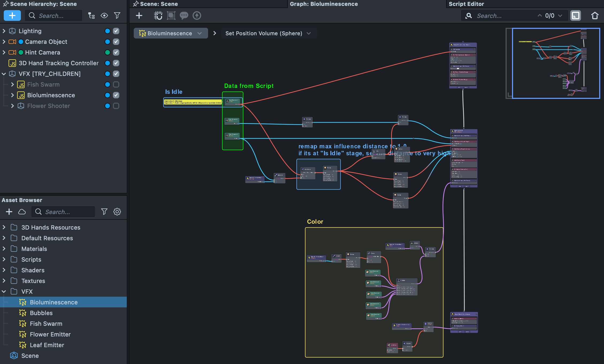604x364 pixels.
Task: Enable the Fish Swarm checkbox
Action: (x=116, y=84)
